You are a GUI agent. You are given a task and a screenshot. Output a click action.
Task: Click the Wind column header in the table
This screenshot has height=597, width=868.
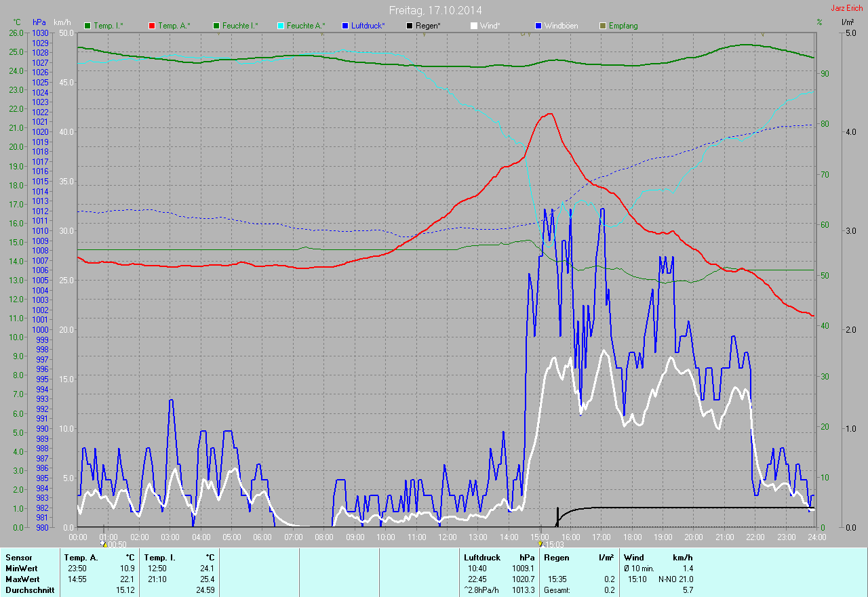coord(634,557)
